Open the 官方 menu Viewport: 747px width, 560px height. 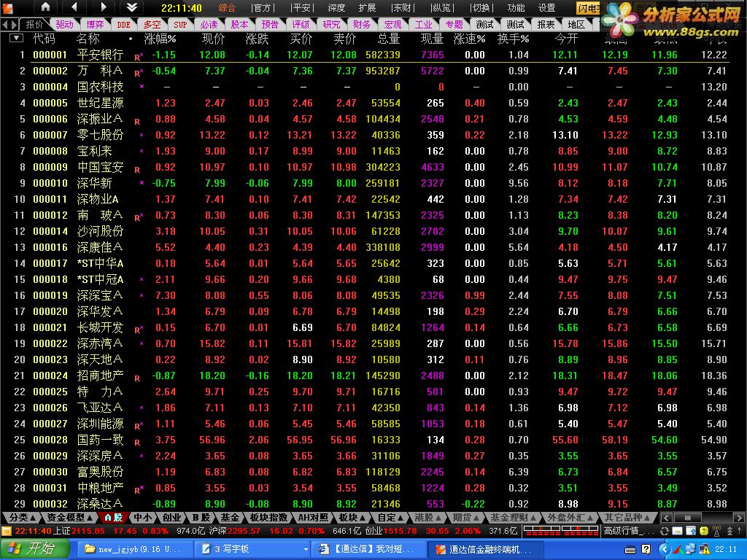pos(262,7)
